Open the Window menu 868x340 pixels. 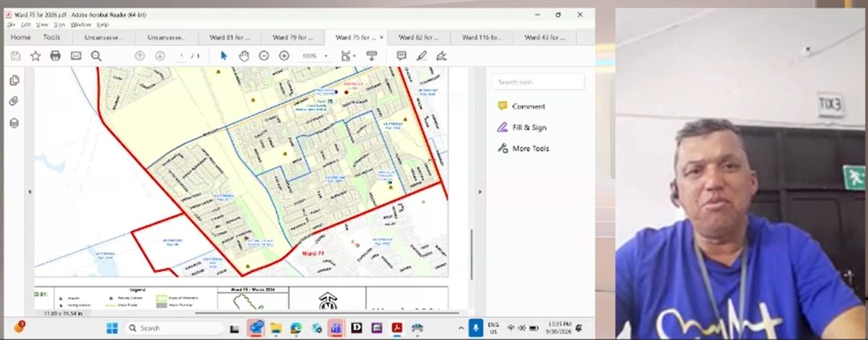[80, 25]
